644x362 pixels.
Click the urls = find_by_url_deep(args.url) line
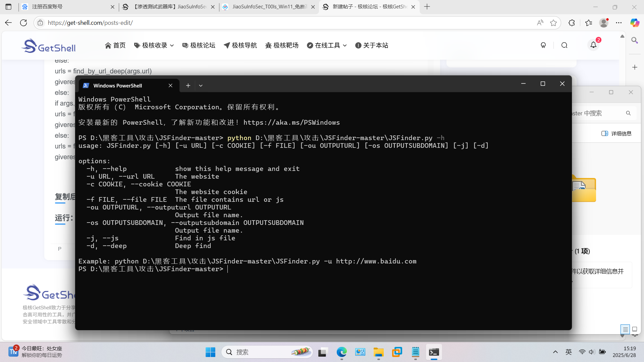click(x=103, y=71)
